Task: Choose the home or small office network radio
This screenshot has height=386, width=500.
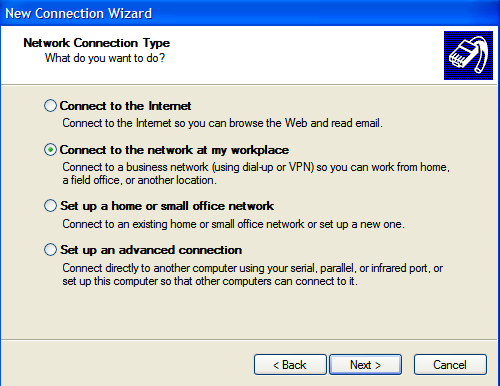Action: point(50,206)
